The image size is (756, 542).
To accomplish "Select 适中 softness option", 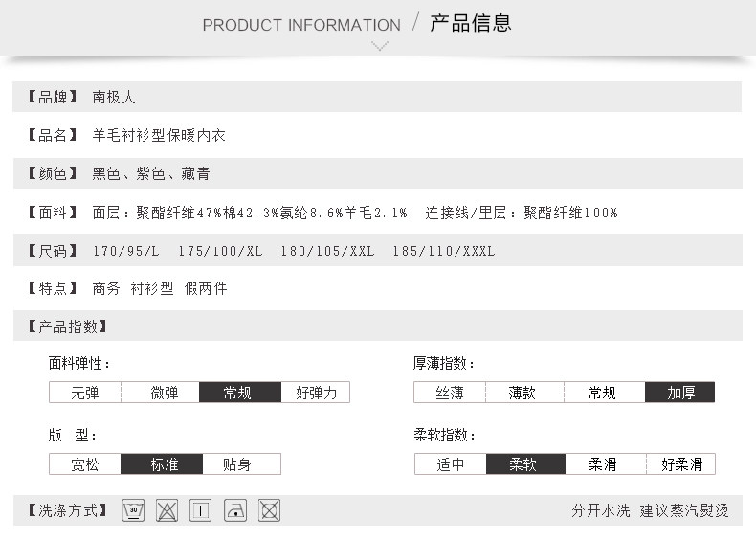I will 450,464.
